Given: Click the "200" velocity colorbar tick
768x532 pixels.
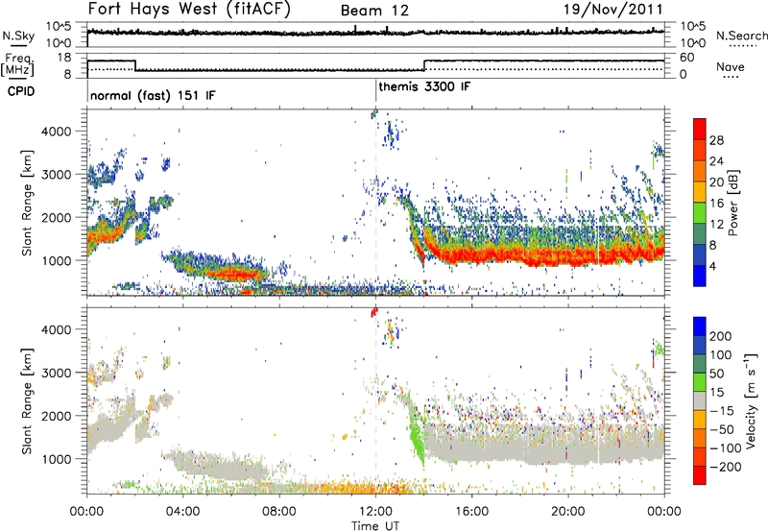Looking at the screenshot, I should pyautogui.click(x=721, y=336).
